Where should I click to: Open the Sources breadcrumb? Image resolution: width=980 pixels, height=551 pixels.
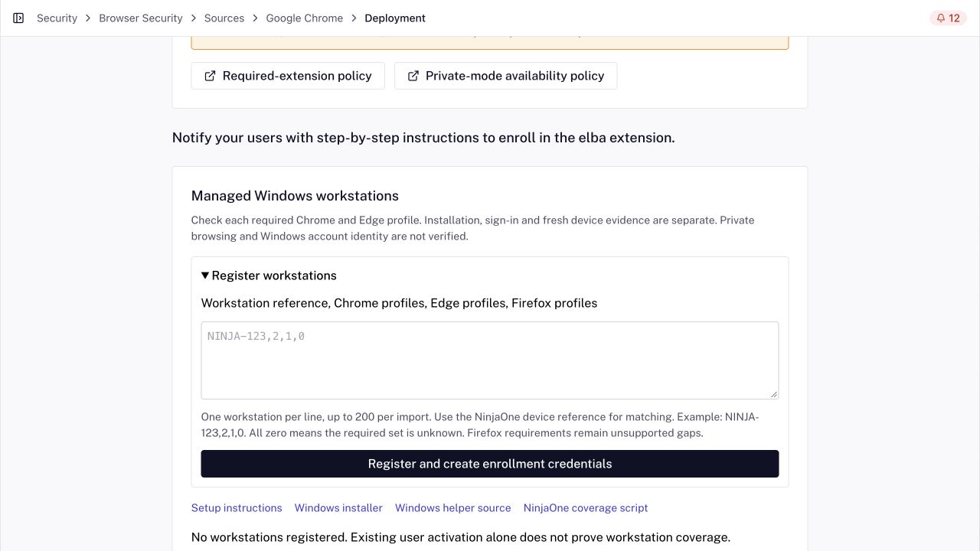coord(224,18)
